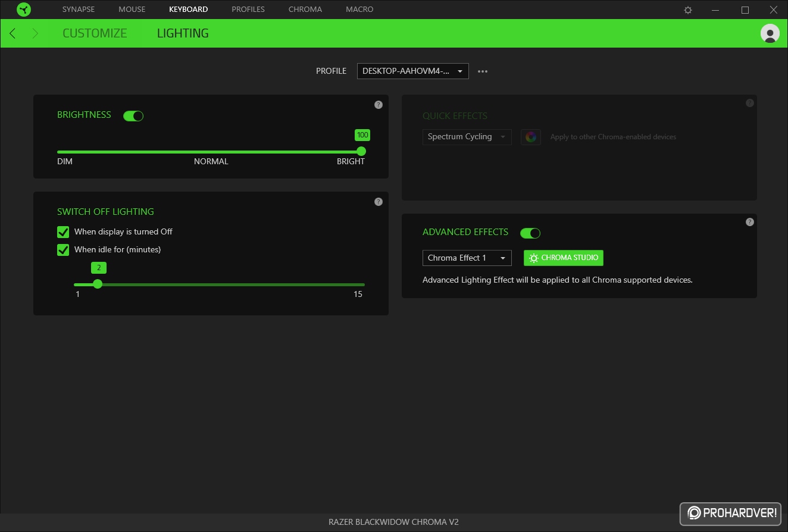The image size is (788, 532).
Task: Click the Razer BlackWidow Chroma V2 label
Action: [393, 522]
